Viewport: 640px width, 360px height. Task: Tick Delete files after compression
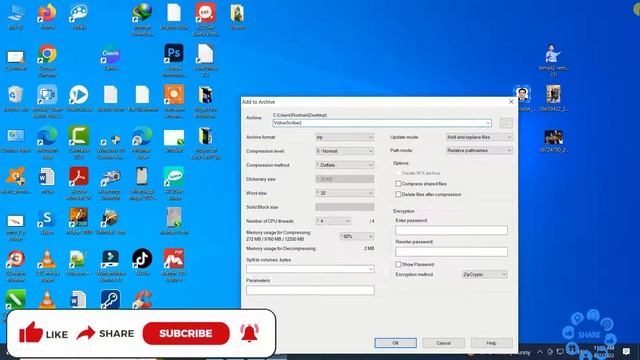click(x=398, y=194)
